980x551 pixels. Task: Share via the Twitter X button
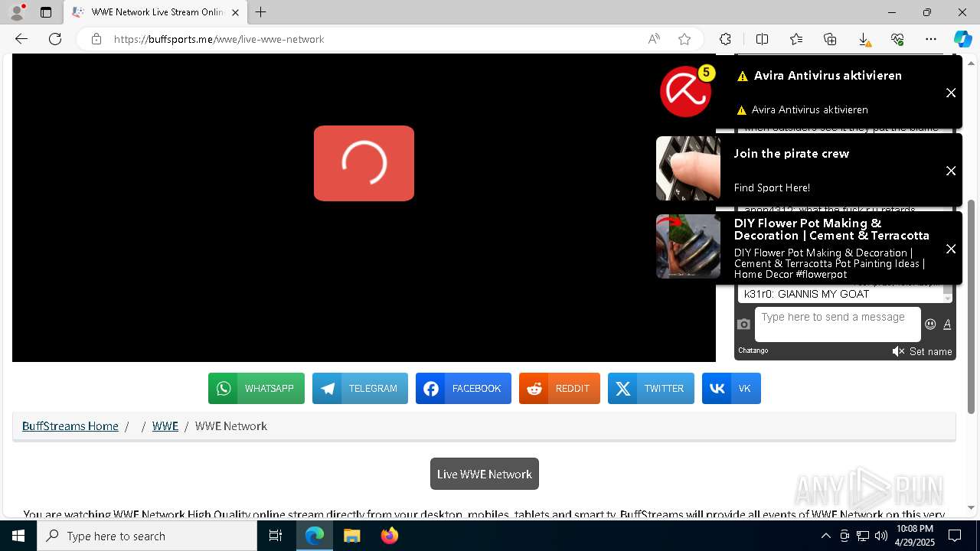pos(651,389)
